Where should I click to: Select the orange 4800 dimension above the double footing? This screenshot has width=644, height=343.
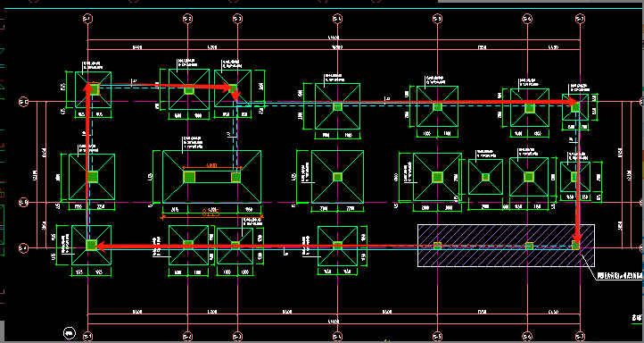pyautogui.click(x=211, y=165)
